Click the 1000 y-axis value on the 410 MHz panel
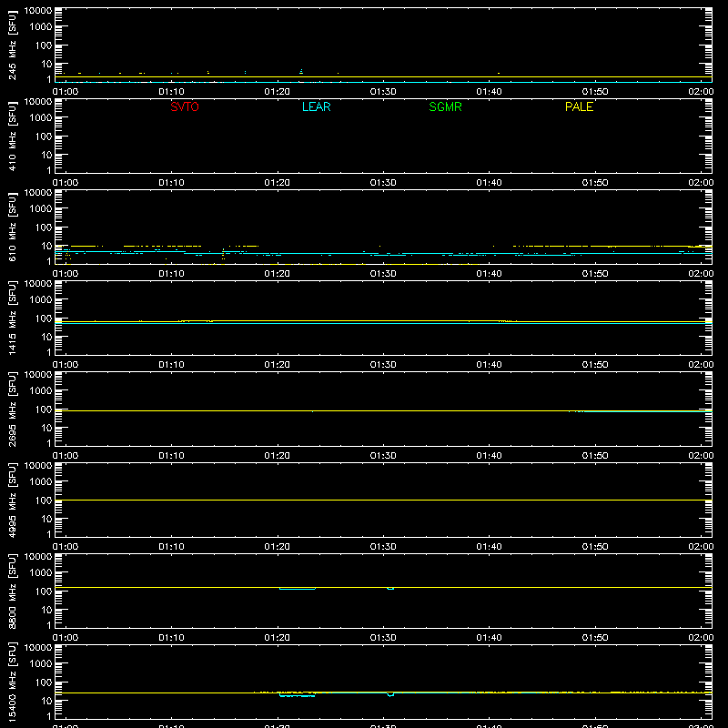 click(41, 118)
